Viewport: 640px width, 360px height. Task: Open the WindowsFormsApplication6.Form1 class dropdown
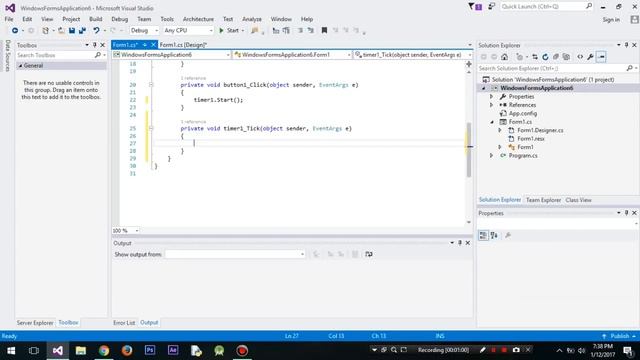coord(292,55)
